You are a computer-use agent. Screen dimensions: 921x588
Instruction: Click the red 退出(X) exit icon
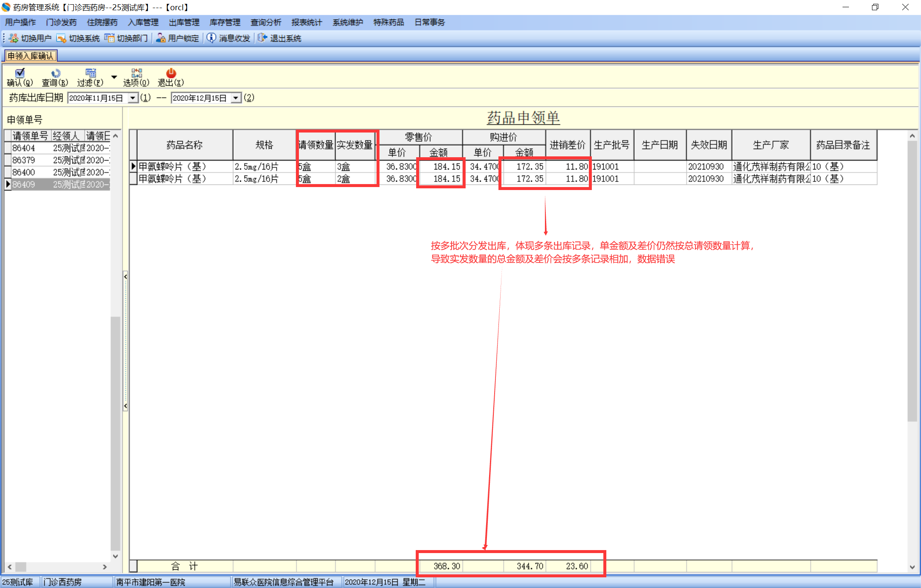[171, 73]
